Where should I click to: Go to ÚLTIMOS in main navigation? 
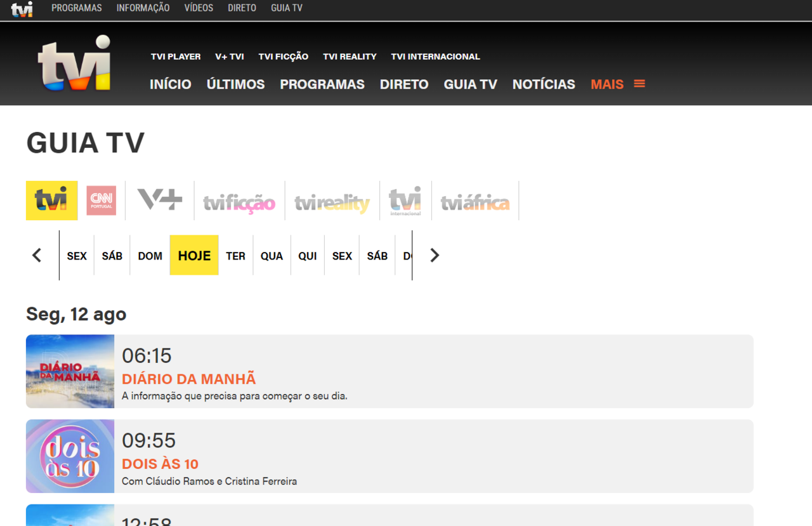(x=236, y=84)
